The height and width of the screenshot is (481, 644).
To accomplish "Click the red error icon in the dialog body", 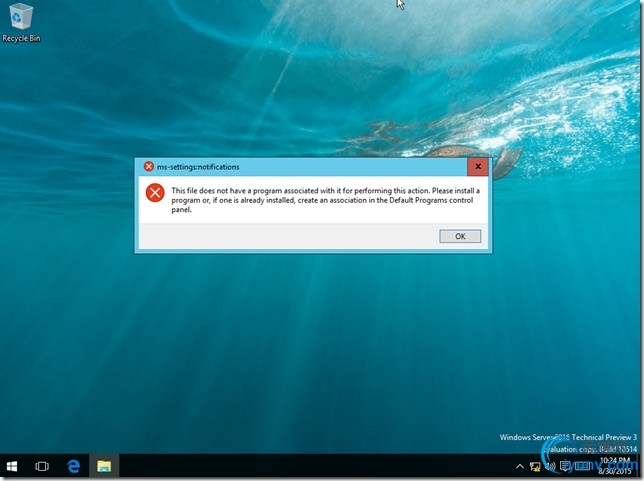I will click(x=155, y=193).
